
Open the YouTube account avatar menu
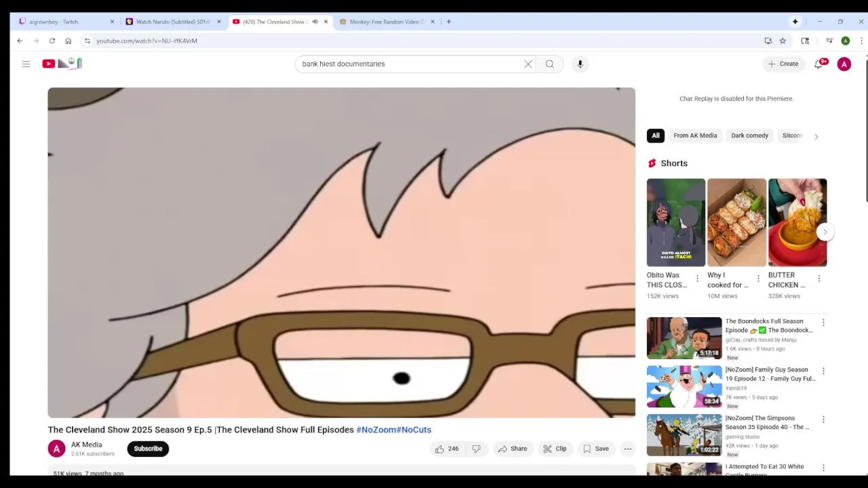(844, 64)
